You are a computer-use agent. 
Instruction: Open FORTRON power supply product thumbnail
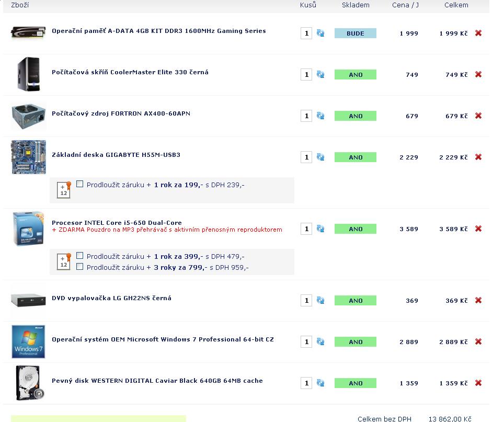click(x=28, y=116)
